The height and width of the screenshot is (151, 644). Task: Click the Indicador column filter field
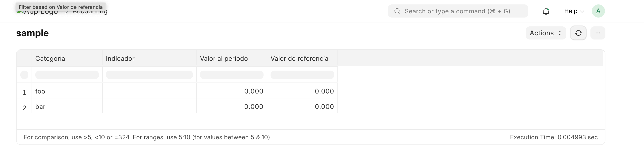tap(149, 75)
